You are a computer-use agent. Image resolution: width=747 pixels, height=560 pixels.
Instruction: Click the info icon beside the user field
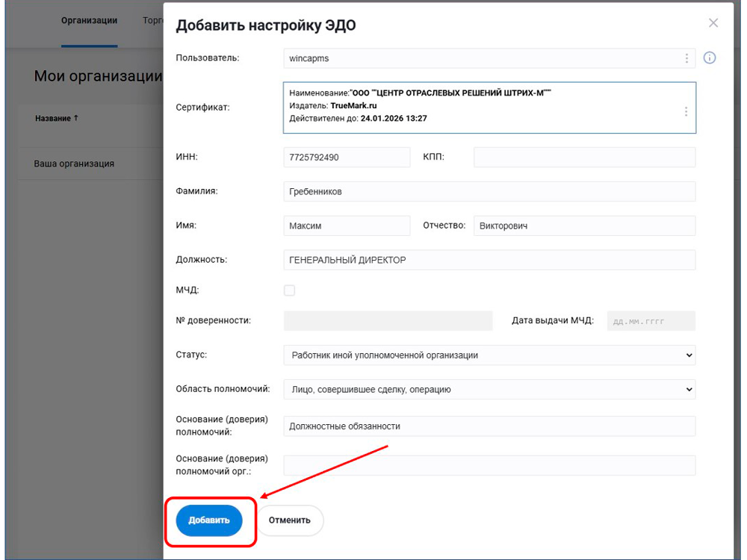[x=710, y=57]
